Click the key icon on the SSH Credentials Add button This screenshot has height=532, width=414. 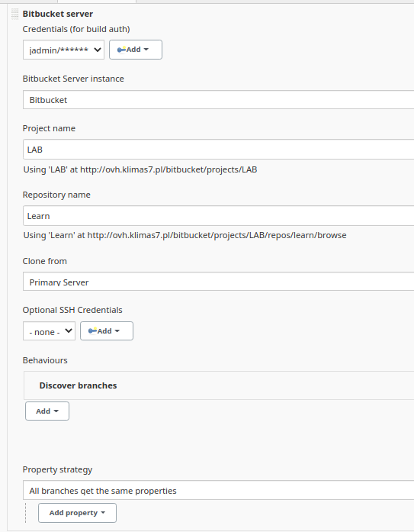click(92, 330)
